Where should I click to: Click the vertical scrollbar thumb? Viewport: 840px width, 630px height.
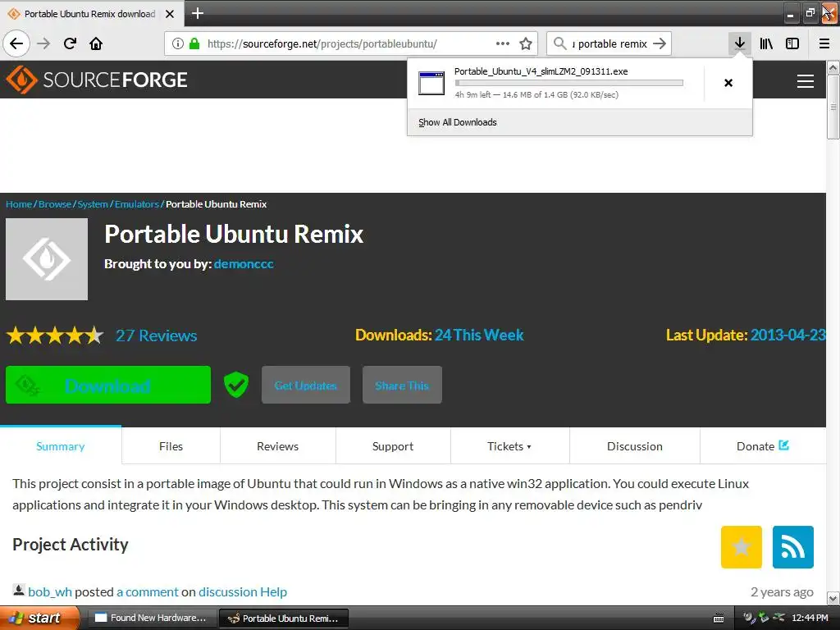[x=833, y=107]
